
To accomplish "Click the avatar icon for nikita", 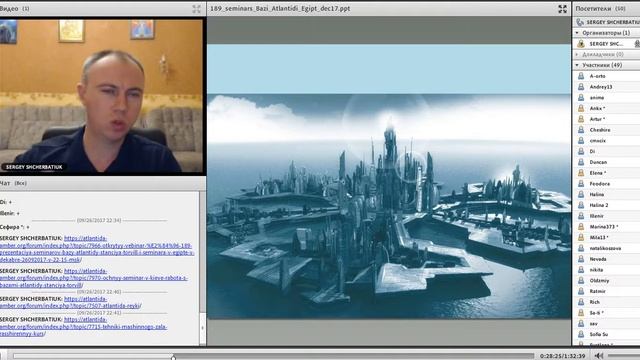I will [x=581, y=270].
